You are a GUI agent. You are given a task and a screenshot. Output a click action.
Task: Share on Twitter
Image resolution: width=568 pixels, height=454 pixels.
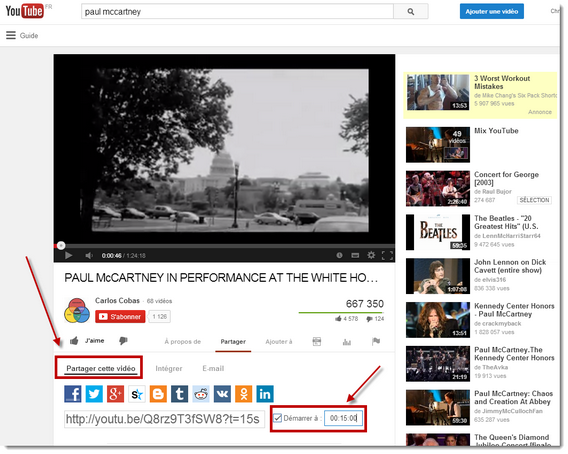click(94, 394)
